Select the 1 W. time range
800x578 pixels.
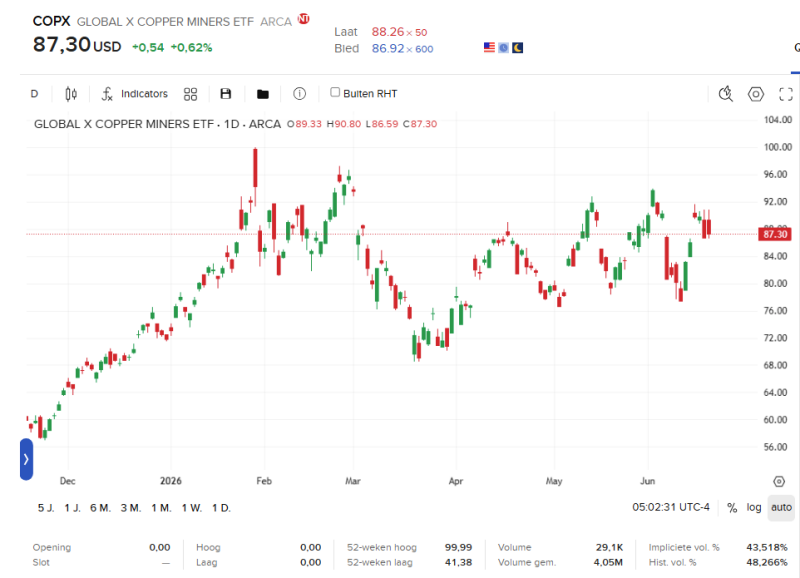point(192,508)
